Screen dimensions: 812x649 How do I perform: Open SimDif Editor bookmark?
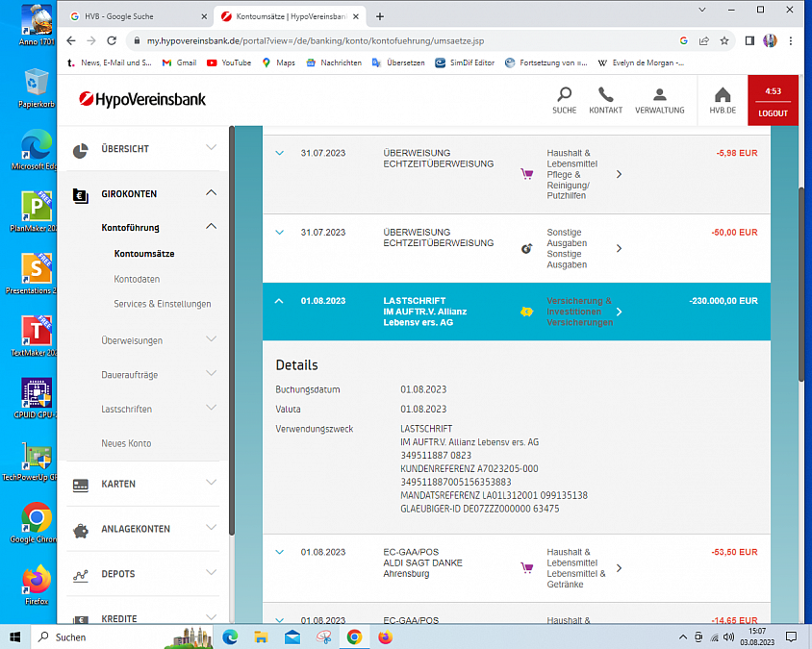pos(465,62)
